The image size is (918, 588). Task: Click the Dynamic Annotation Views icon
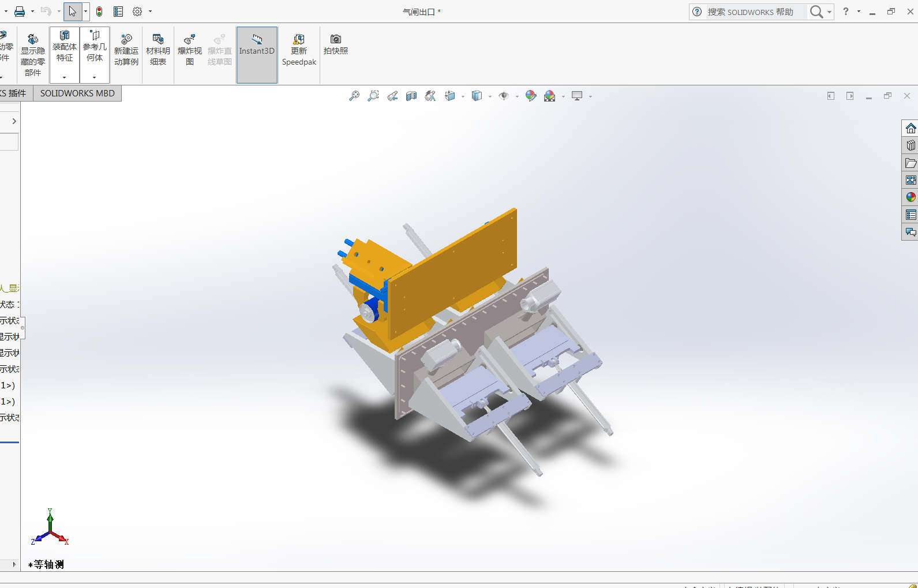pos(430,96)
